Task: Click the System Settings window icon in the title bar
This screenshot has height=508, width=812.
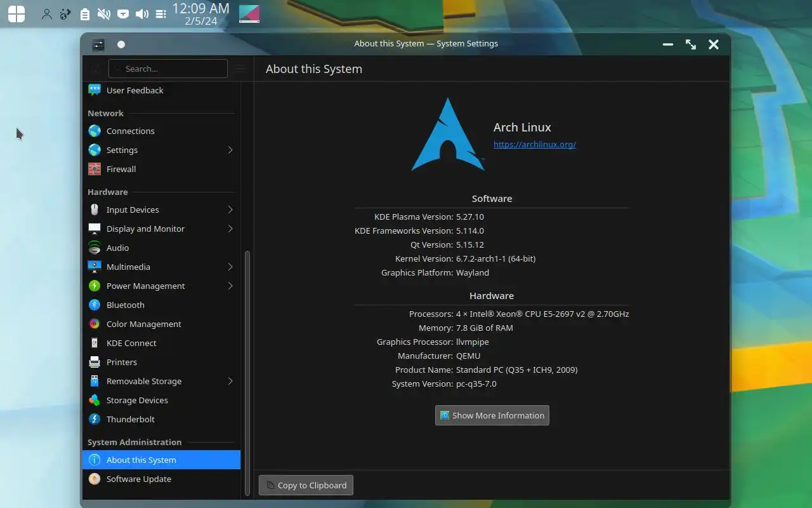Action: coord(98,44)
